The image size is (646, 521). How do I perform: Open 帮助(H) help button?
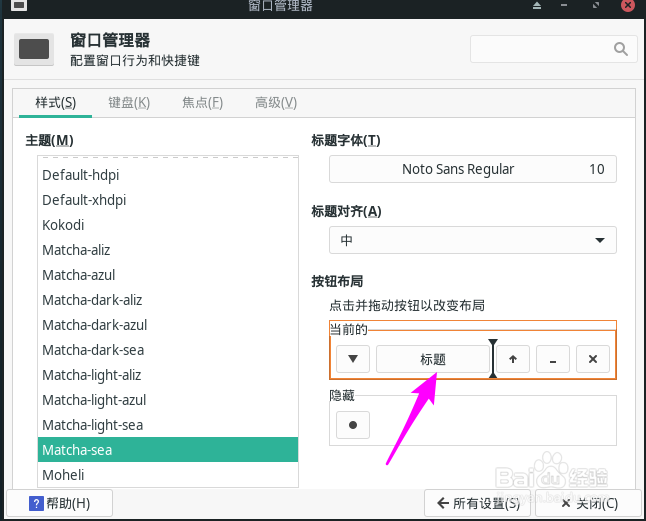[59, 503]
